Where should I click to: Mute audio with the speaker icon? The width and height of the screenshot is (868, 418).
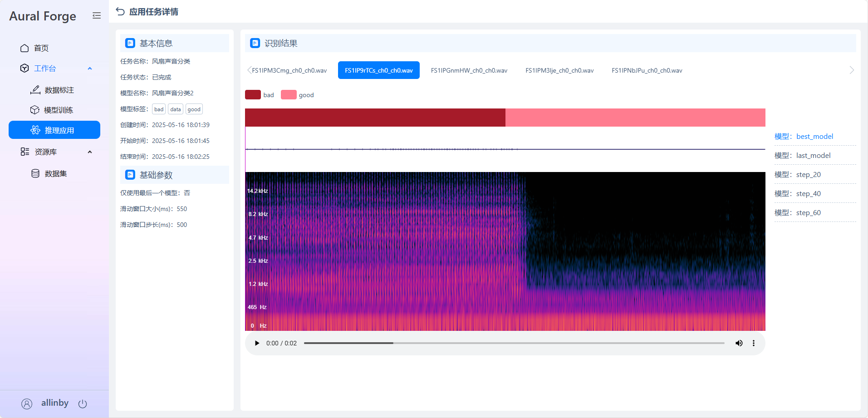click(x=739, y=343)
